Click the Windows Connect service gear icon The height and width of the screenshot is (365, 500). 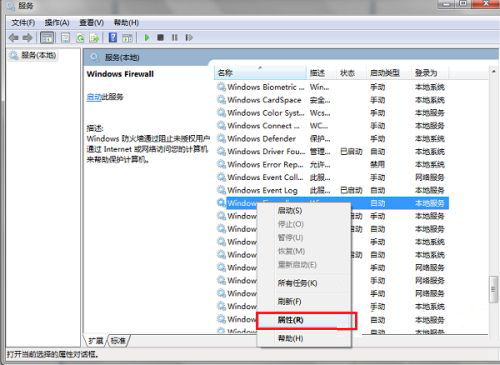221,125
